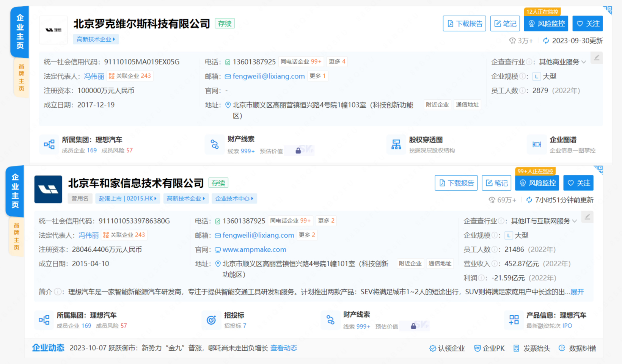
Task: Expand 高新技术企业 tag under 车和家
Action: point(186,198)
